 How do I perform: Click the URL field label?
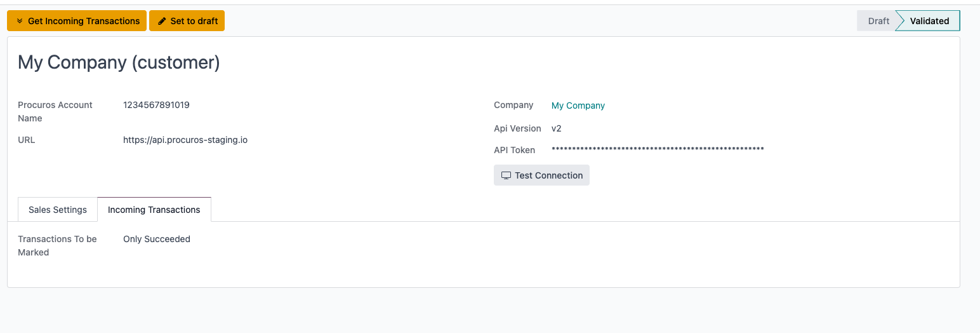click(x=27, y=140)
